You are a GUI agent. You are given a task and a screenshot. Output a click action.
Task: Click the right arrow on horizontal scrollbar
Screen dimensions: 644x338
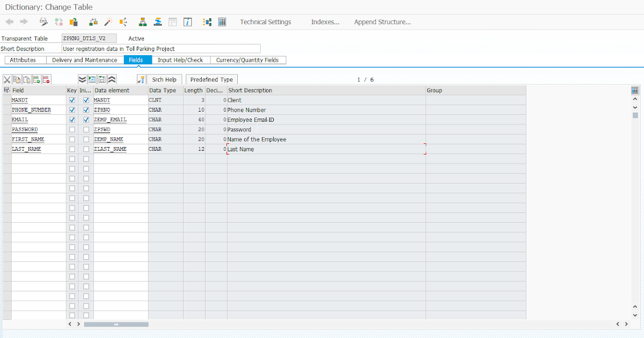tap(78, 324)
